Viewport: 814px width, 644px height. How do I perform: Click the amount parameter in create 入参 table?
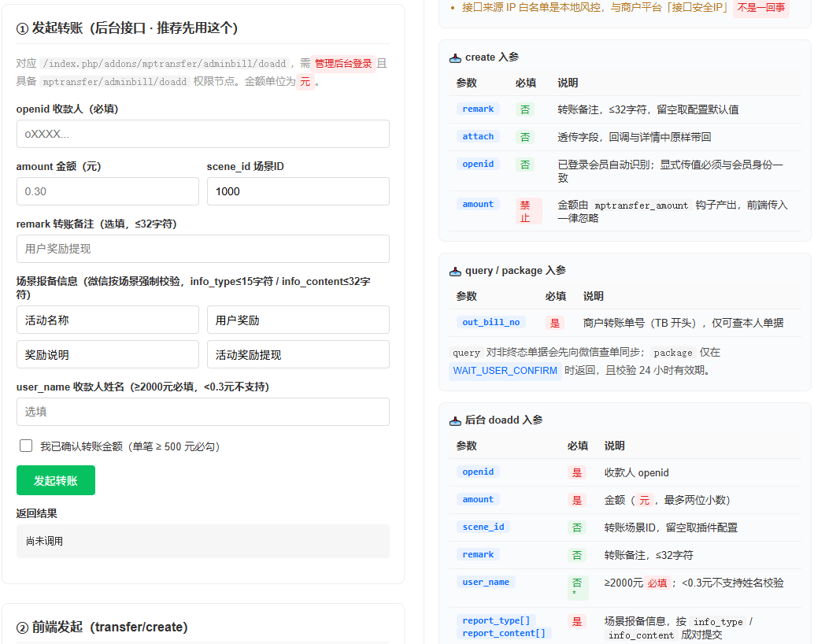point(478,205)
